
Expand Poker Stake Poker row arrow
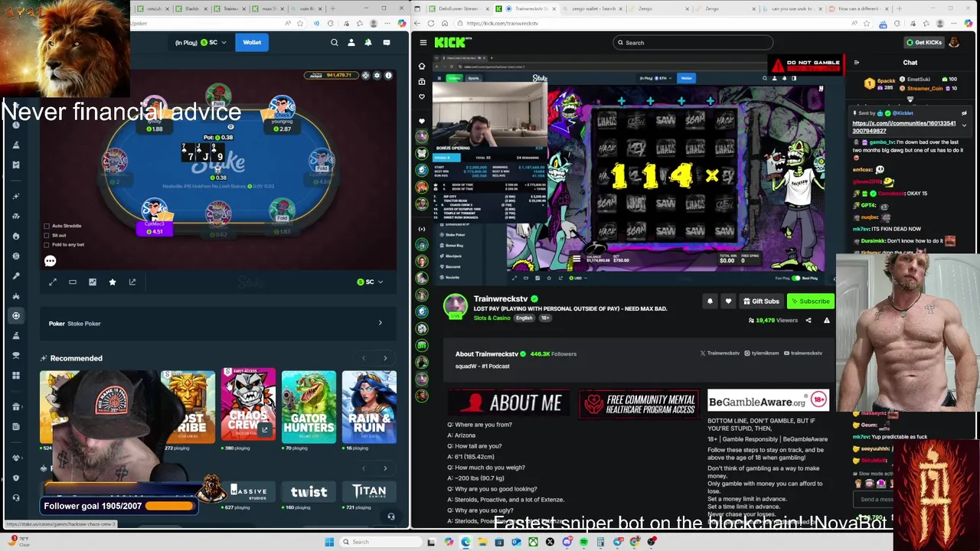[381, 323]
